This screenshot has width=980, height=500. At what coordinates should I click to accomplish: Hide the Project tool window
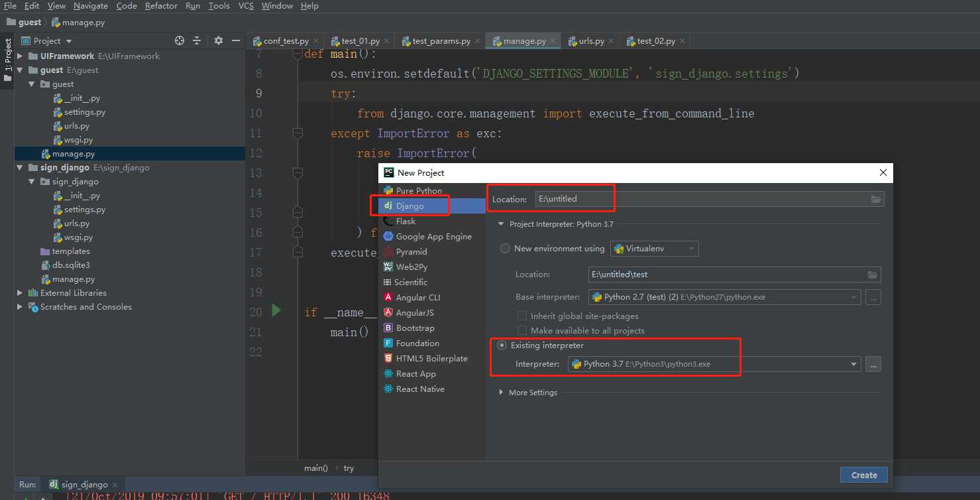[x=235, y=40]
